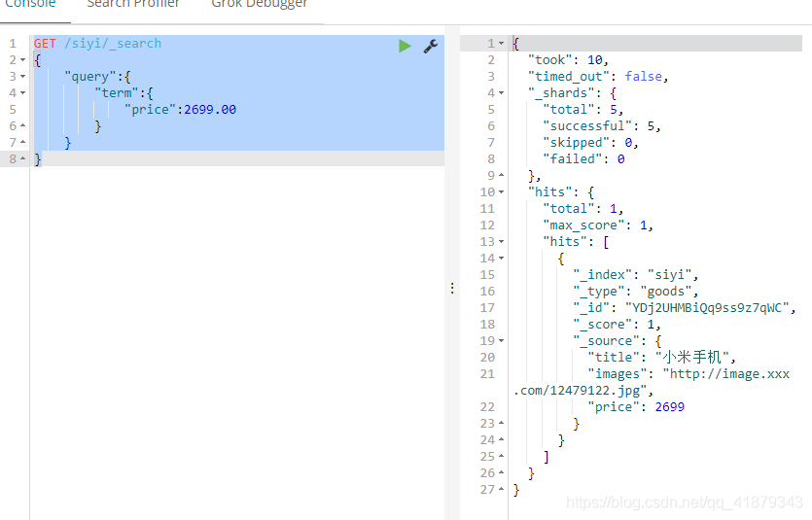Collapse outer "hits" object on line 10
The image size is (812, 520).
[501, 191]
